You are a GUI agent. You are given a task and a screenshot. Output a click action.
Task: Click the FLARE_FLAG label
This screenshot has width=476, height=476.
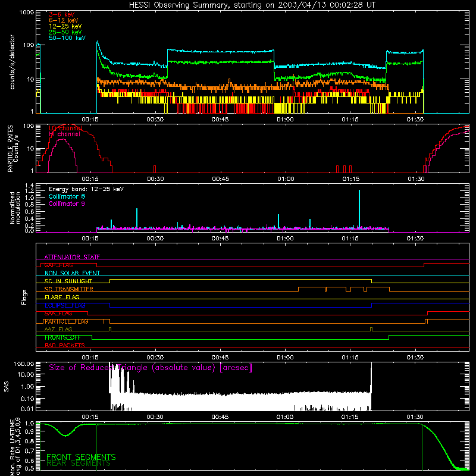(x=62, y=297)
